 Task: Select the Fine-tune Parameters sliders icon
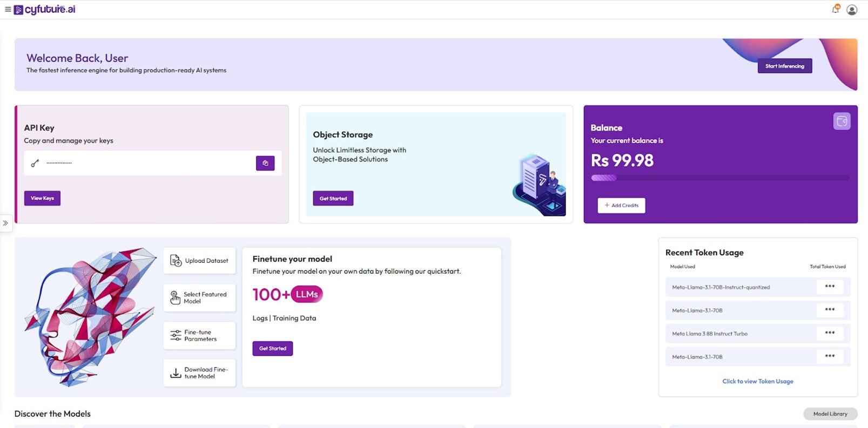[176, 336]
